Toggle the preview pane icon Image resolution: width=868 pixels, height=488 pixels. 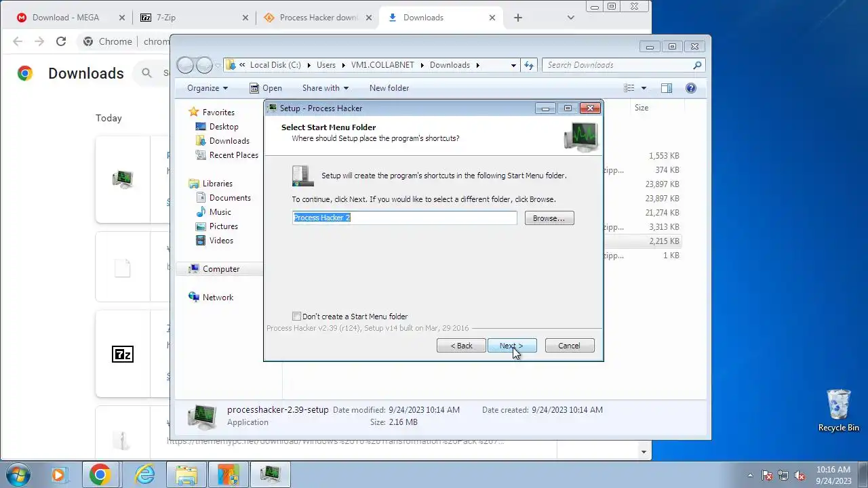tap(667, 88)
